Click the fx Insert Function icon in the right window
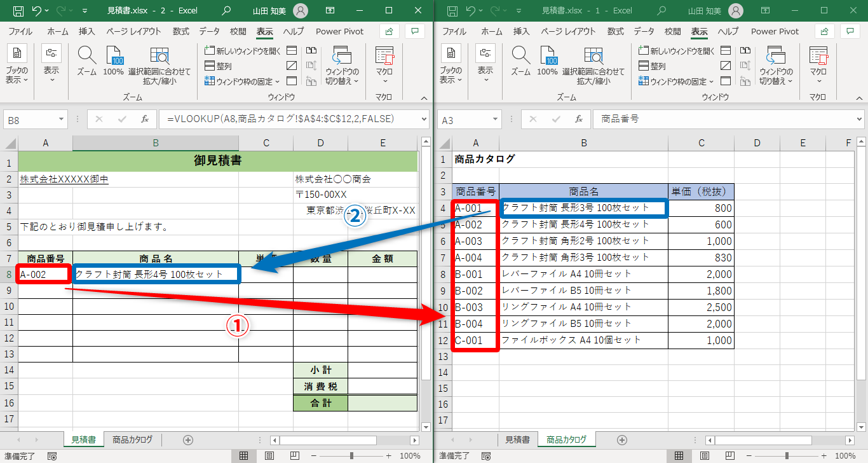Screen dimensions: 868x463 [579, 119]
